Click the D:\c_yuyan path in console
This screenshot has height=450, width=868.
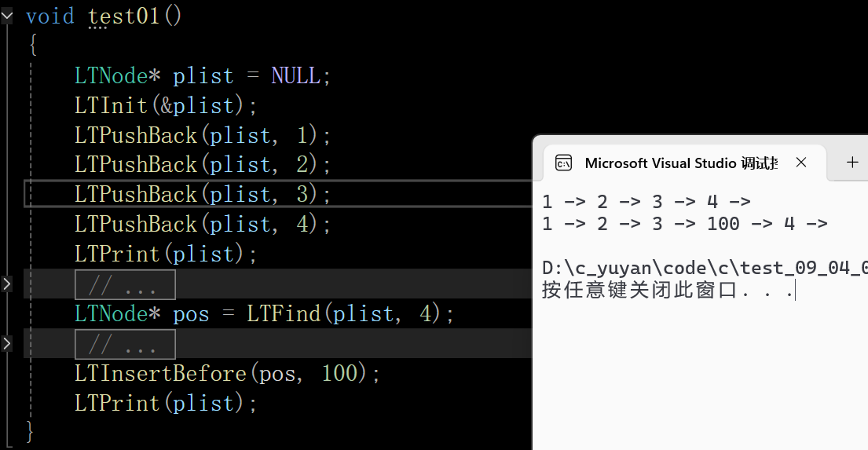(x=705, y=269)
